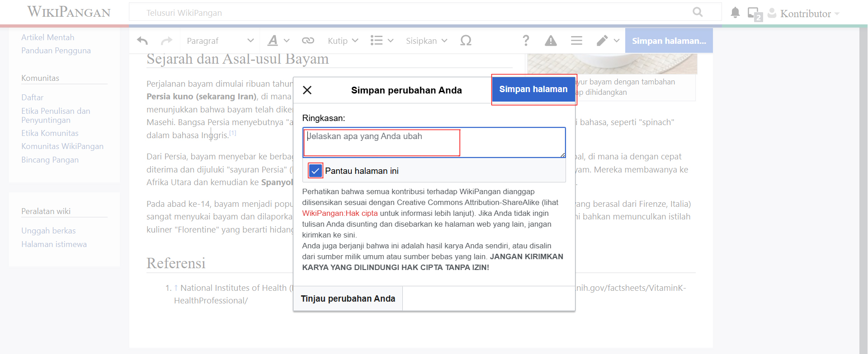The height and width of the screenshot is (354, 868).
Task: Click the link insertion icon
Action: (308, 41)
